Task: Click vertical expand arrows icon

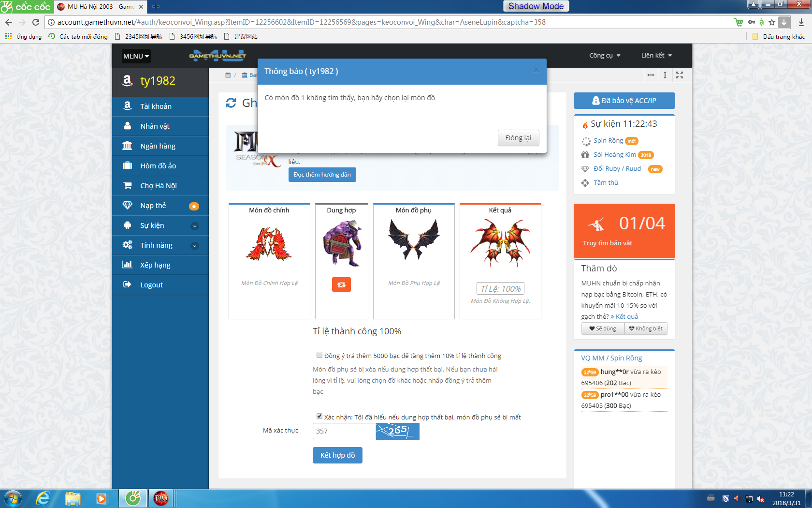Action: (x=665, y=75)
